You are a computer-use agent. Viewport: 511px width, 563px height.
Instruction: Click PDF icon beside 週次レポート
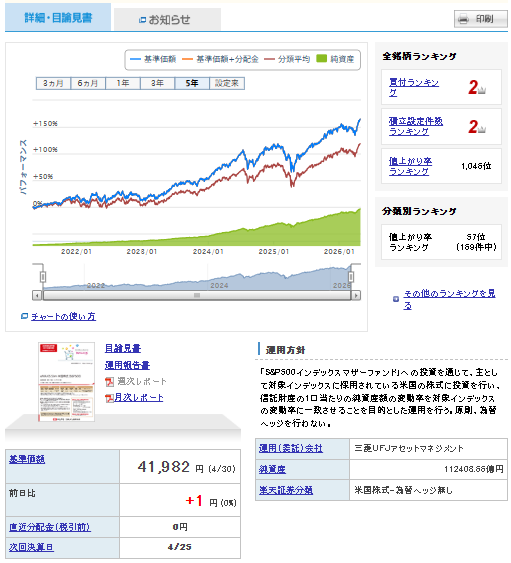(110, 382)
